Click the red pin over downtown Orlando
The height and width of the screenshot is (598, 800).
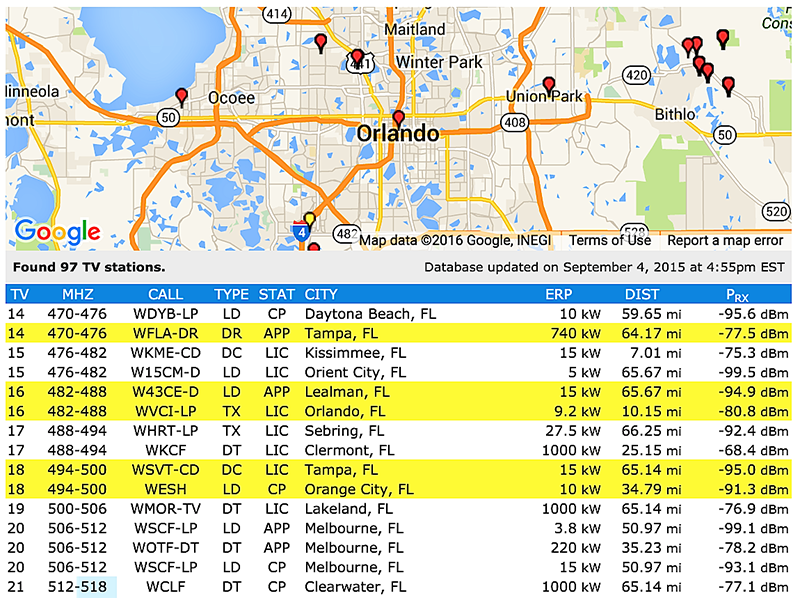pyautogui.click(x=398, y=119)
